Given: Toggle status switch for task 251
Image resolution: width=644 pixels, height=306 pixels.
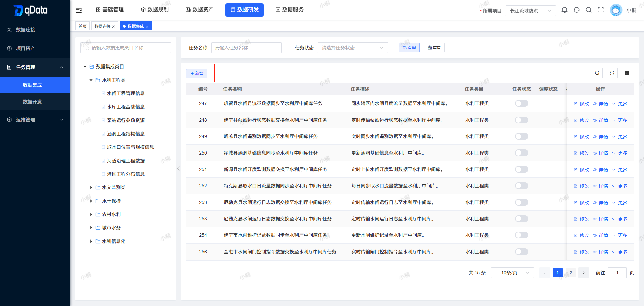Looking at the screenshot, I should pyautogui.click(x=522, y=169).
